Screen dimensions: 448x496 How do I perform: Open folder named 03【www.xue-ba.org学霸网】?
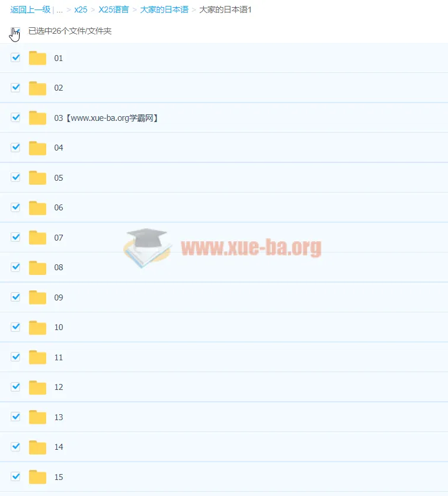tap(106, 118)
